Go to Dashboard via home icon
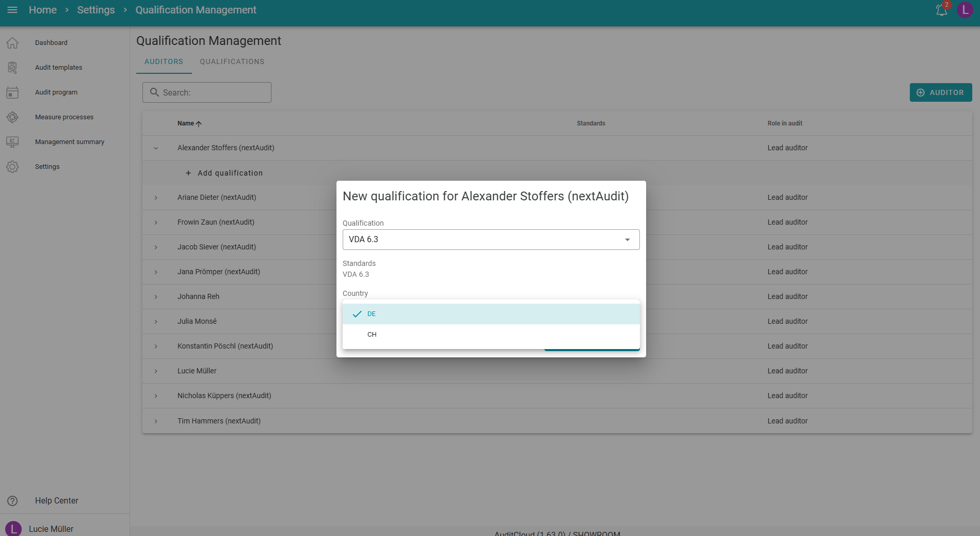 pyautogui.click(x=12, y=43)
